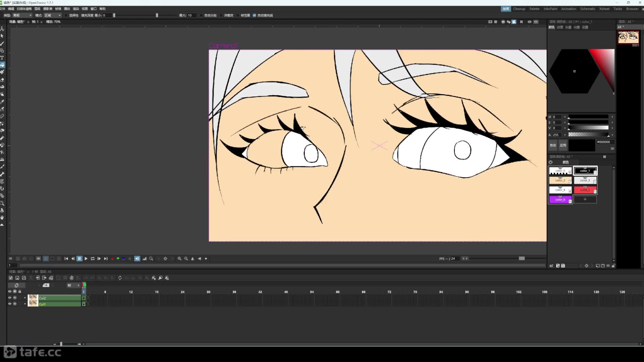Click the frame 0001 level strip thumbnail
Viewport: 644px width, 362px height.
click(629, 38)
